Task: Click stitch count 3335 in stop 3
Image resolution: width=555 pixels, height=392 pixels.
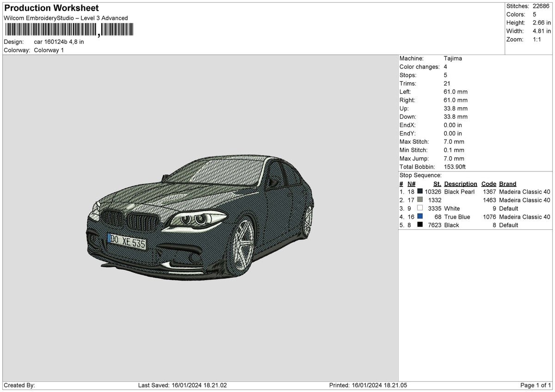Action: click(x=435, y=208)
